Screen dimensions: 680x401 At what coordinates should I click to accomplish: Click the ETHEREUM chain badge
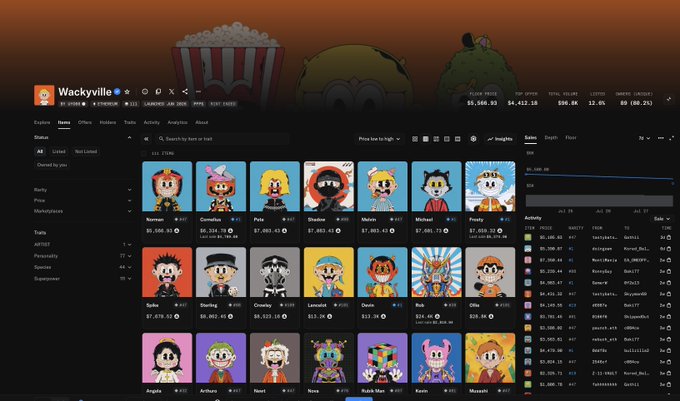click(105, 104)
